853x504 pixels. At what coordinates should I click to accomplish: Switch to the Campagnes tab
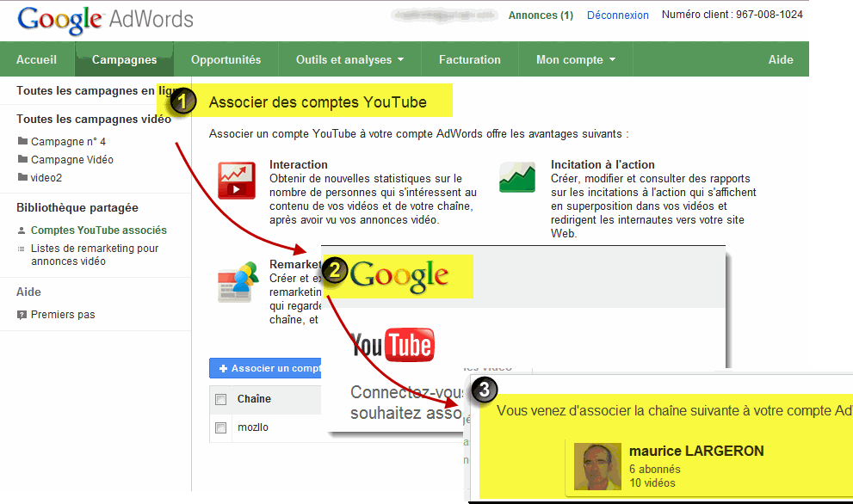pos(124,60)
